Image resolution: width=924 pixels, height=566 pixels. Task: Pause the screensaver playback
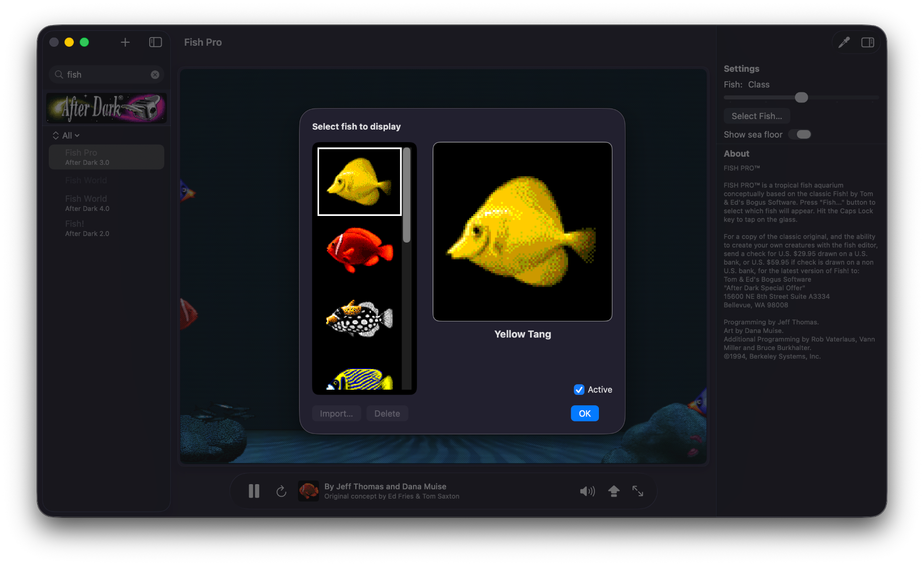pyautogui.click(x=254, y=491)
